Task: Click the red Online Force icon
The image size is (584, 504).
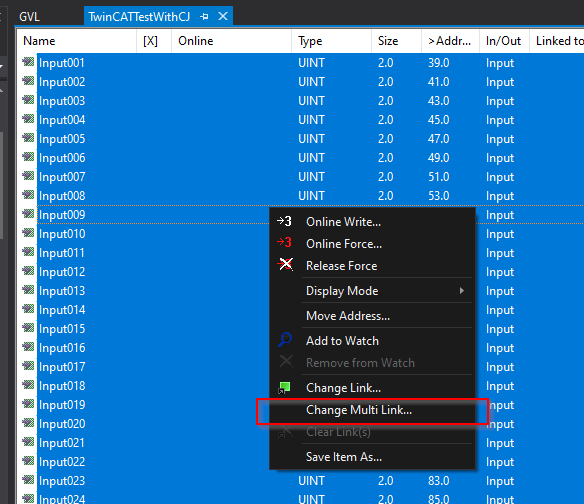Action: click(284, 243)
